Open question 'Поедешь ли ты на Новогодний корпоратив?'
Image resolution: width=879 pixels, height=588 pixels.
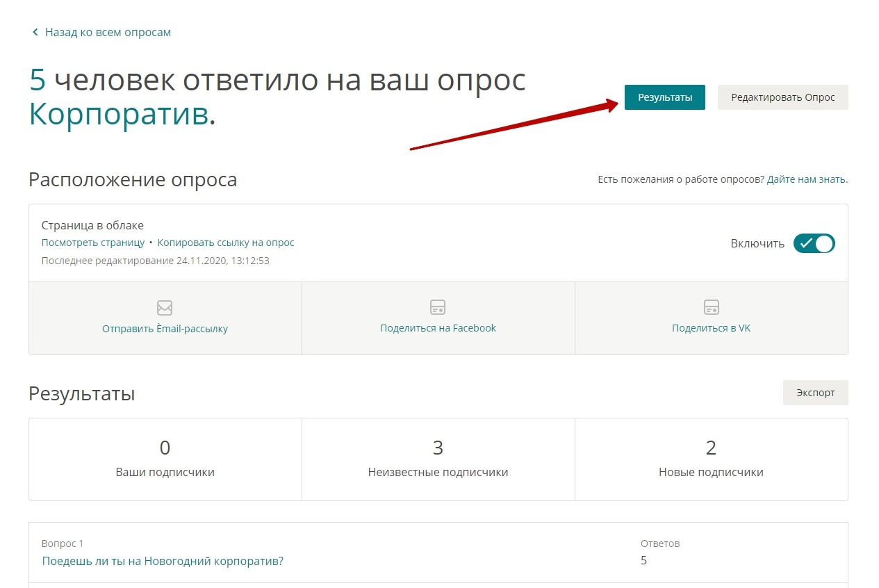tap(163, 561)
